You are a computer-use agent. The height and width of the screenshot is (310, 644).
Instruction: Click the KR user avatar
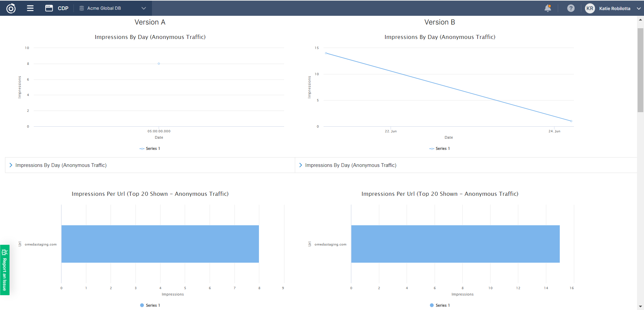(x=590, y=8)
